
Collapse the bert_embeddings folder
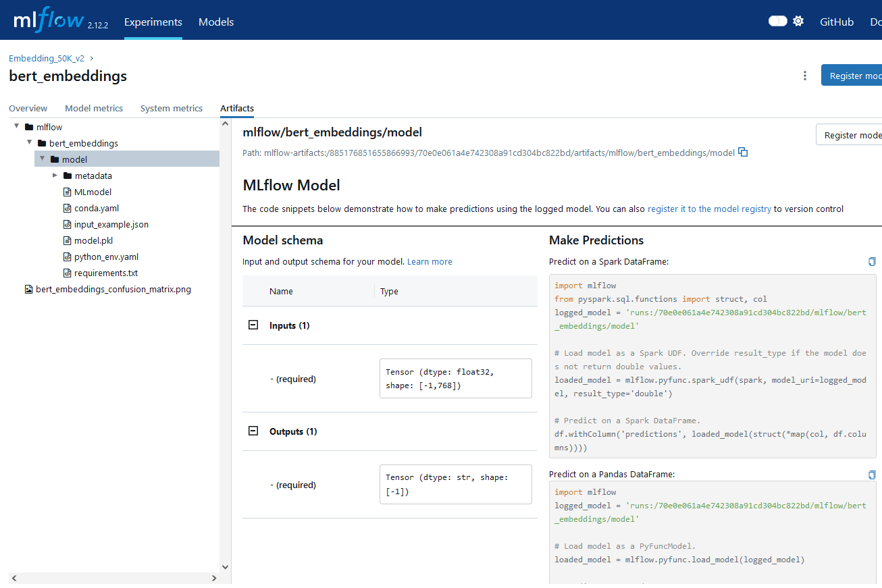pyautogui.click(x=30, y=143)
